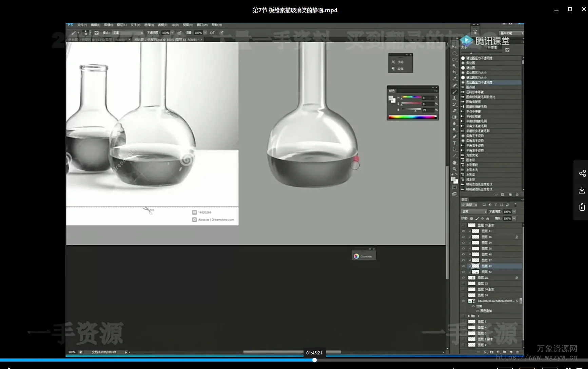Open the 滤镜 menu

162,25
